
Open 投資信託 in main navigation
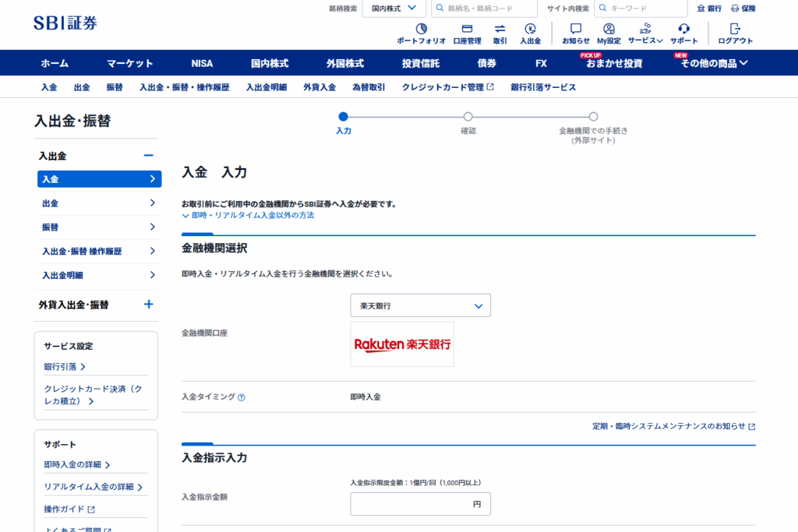click(420, 63)
